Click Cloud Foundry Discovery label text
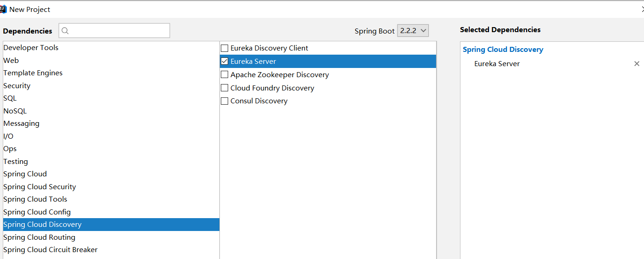Viewport: 644px width, 259px height. coord(272,88)
